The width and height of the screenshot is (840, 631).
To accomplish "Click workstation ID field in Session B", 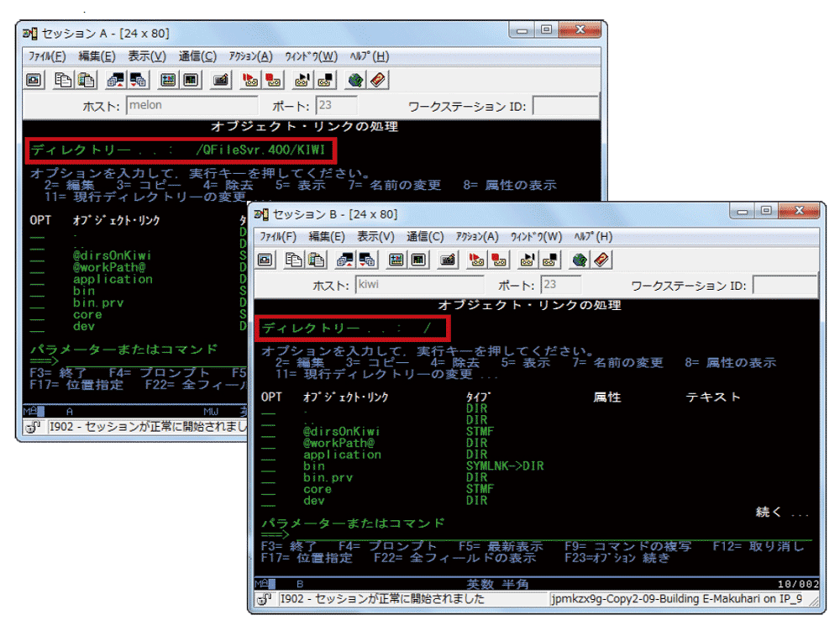I will coord(785,285).
